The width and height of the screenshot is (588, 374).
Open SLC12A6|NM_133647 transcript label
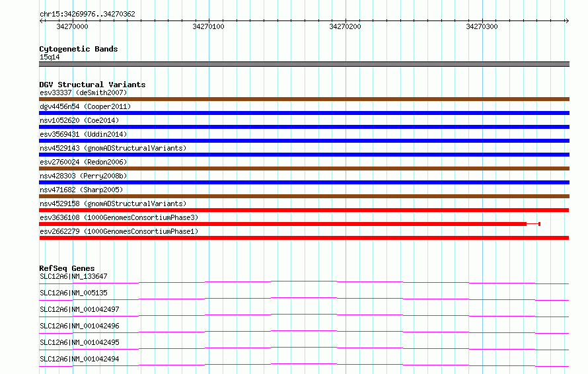[x=73, y=276]
